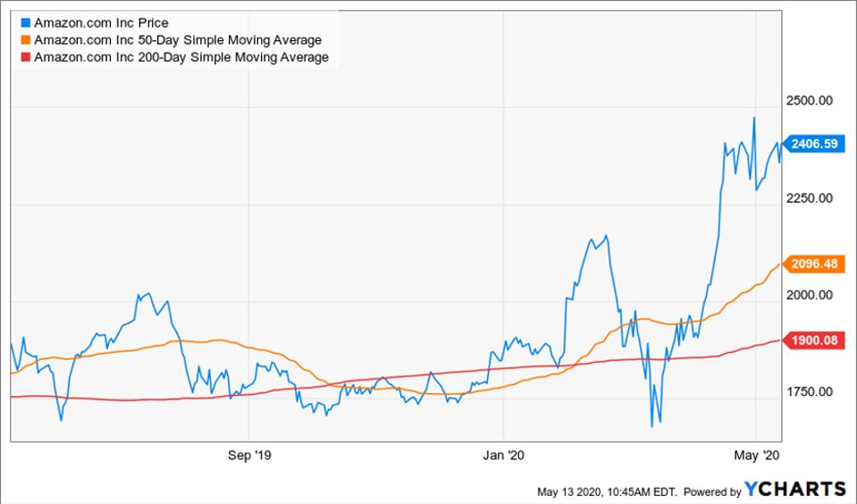Click the YCHARTS logo

[795, 489]
